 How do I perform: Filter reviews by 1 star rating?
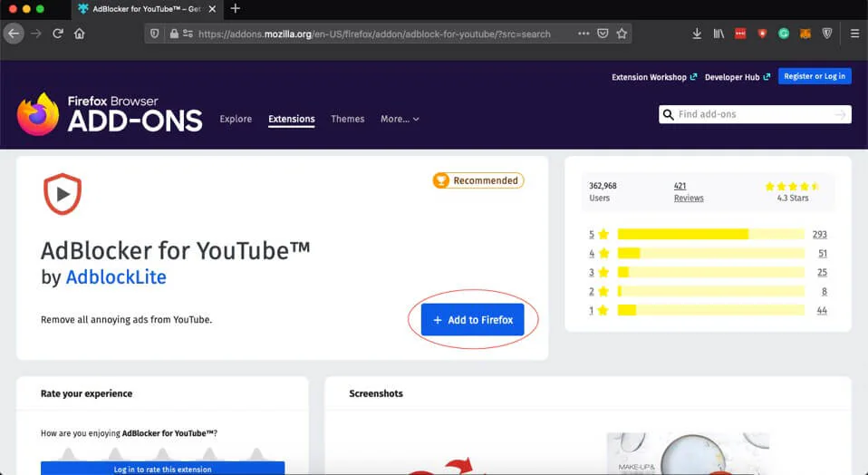click(599, 310)
